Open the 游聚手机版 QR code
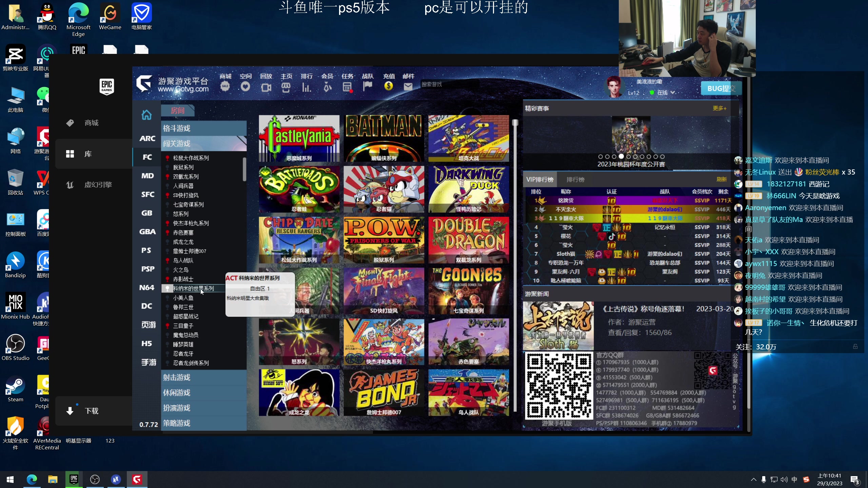This screenshot has width=868, height=488. [558, 386]
